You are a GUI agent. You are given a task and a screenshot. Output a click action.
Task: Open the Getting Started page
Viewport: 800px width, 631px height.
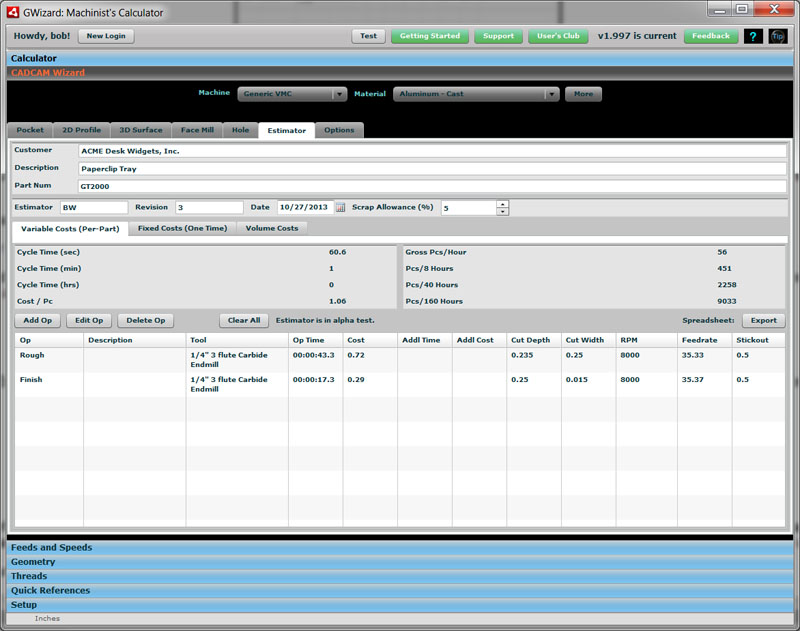coord(429,35)
